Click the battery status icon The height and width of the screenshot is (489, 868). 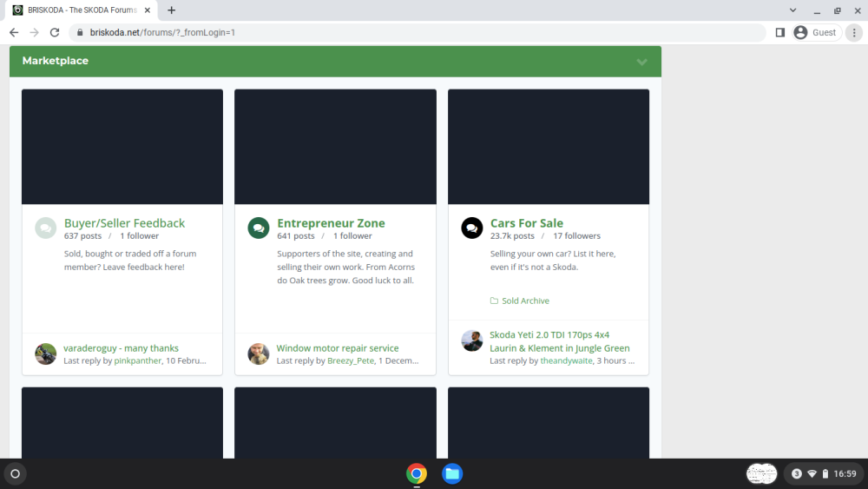point(825,473)
